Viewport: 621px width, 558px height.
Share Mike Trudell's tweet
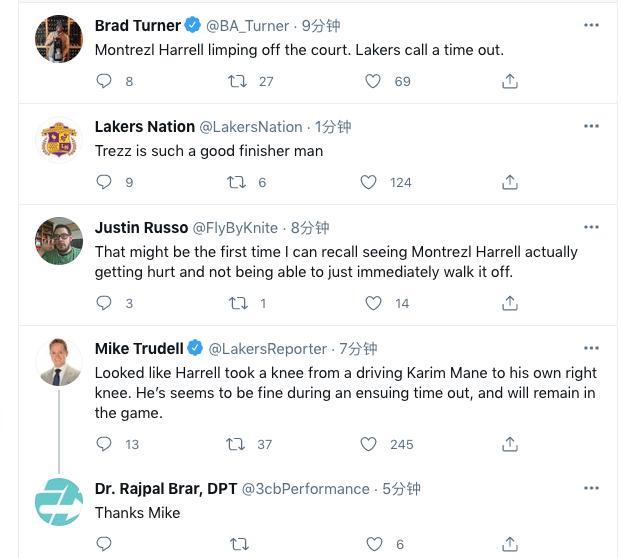pos(509,444)
